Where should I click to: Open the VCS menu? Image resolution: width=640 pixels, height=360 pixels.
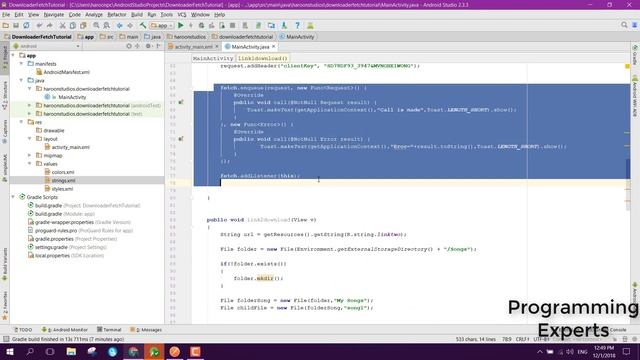coord(182,15)
